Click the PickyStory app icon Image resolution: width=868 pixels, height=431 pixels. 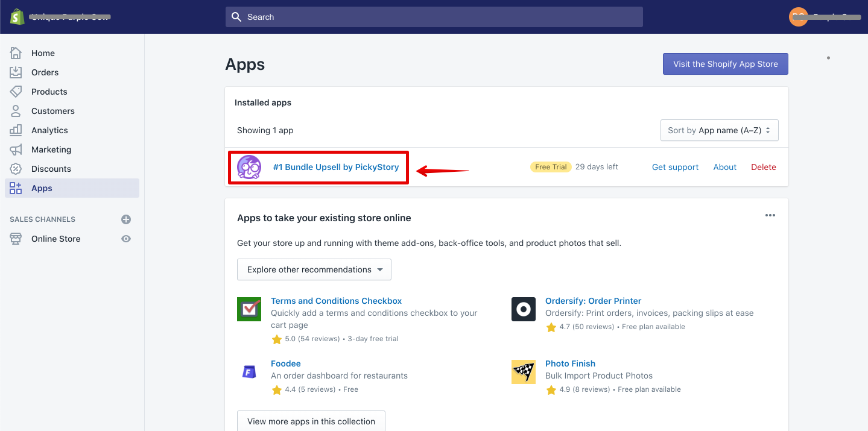[x=249, y=167]
